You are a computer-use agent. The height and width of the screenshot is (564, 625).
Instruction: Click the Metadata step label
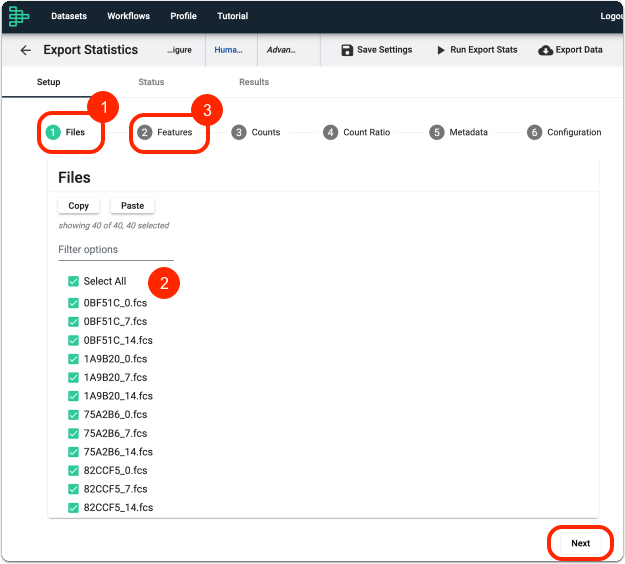pos(469,132)
